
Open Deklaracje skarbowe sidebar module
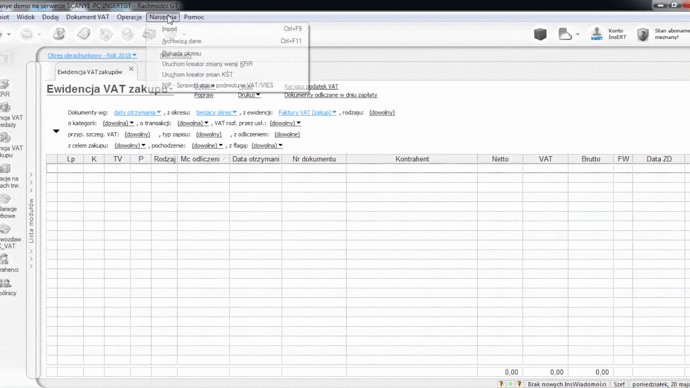point(8,206)
